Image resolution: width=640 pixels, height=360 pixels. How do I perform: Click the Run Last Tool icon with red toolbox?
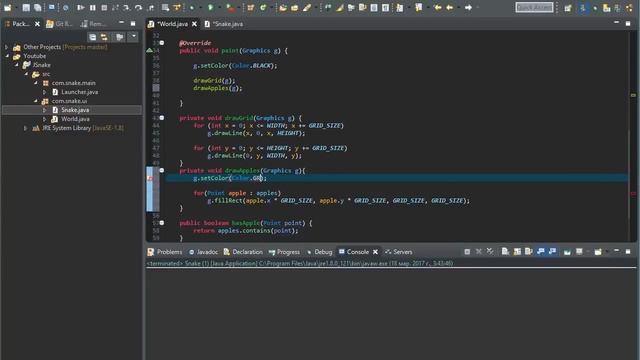pyautogui.click(x=231, y=7)
